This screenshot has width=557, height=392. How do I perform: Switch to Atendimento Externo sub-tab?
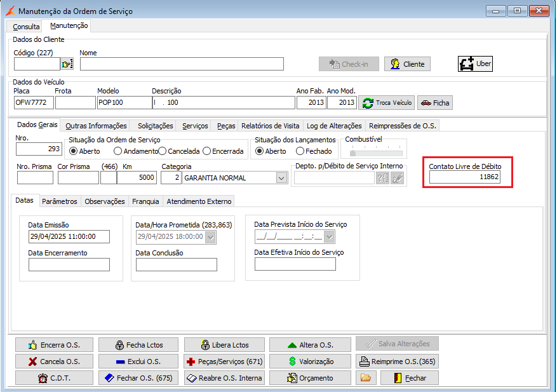[x=199, y=201]
